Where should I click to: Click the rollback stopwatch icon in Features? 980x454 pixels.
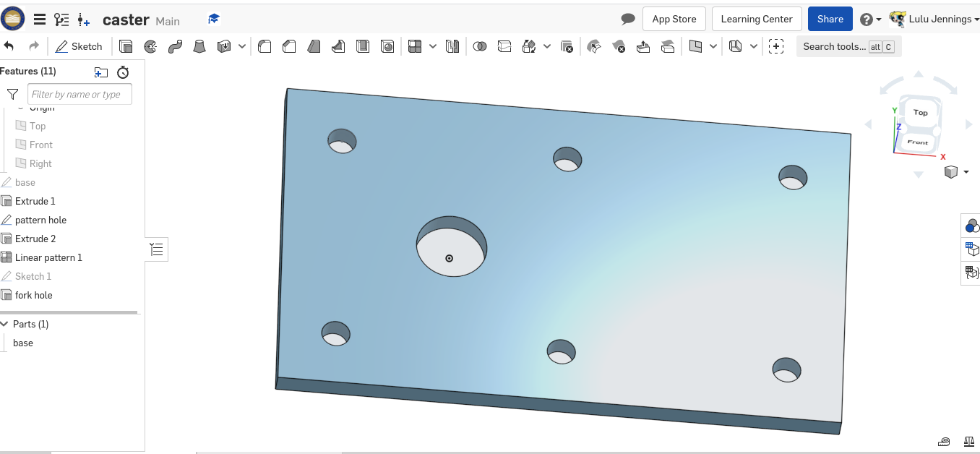pyautogui.click(x=123, y=72)
